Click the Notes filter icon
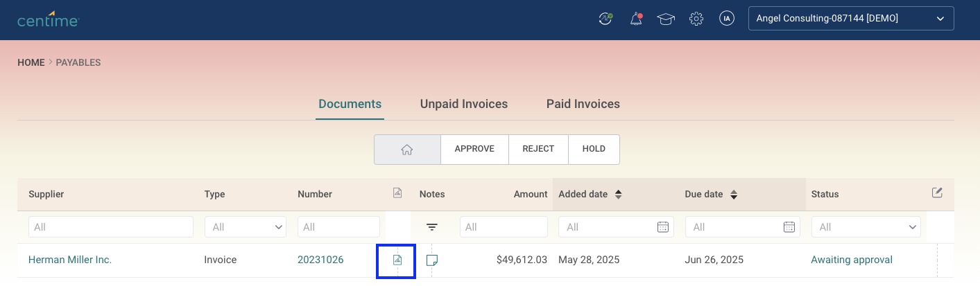 [x=432, y=227]
